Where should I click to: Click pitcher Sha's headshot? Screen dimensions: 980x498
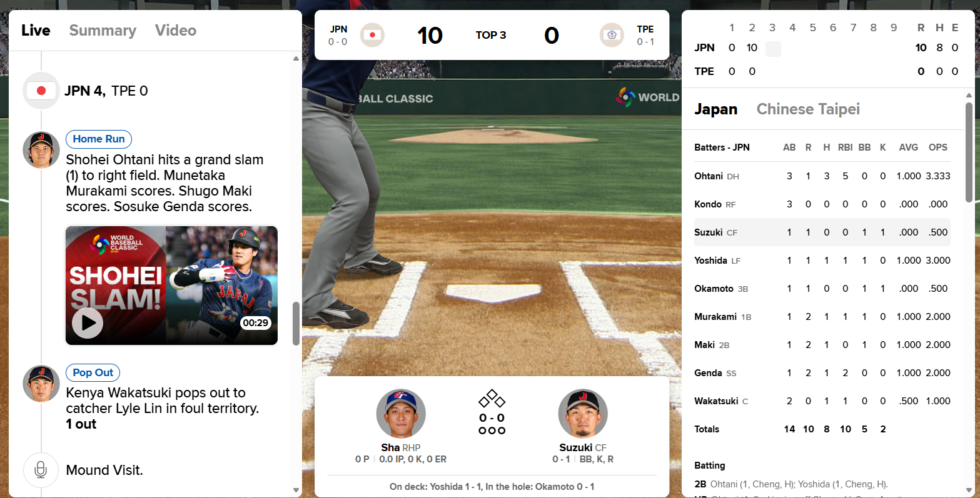401,414
